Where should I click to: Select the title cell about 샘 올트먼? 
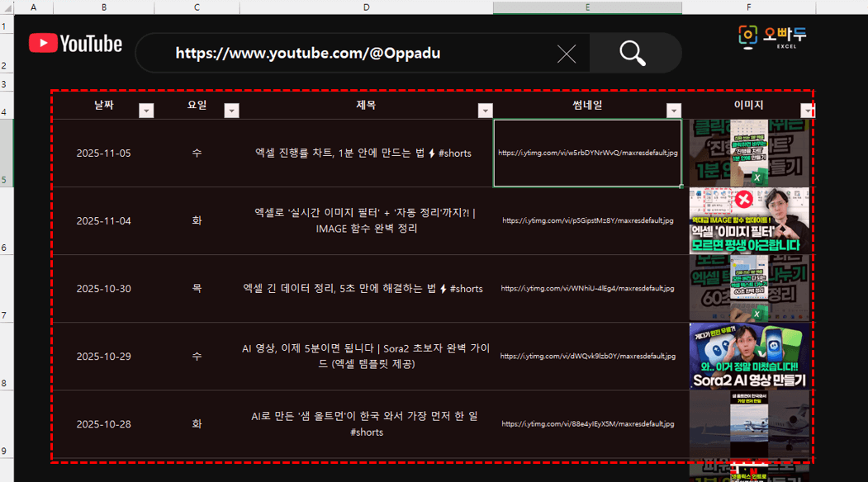[366, 424]
